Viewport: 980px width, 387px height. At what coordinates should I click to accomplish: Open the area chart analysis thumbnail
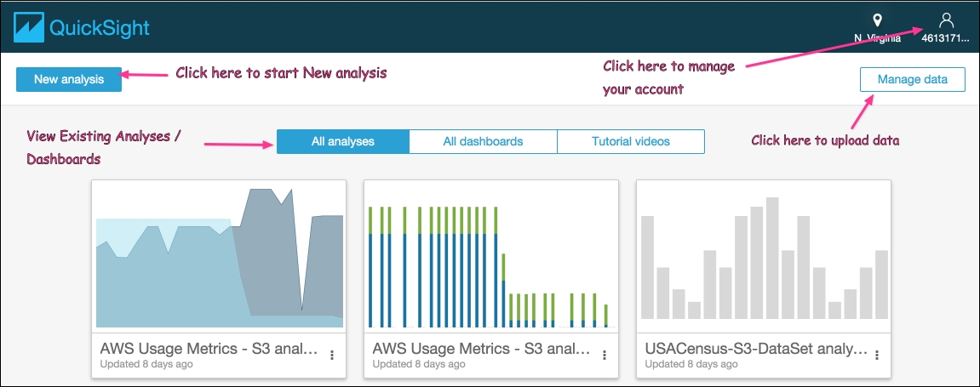coord(220,257)
